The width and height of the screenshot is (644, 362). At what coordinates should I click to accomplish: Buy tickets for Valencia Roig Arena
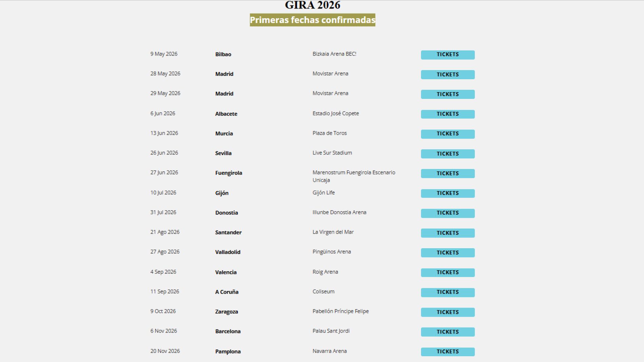447,272
